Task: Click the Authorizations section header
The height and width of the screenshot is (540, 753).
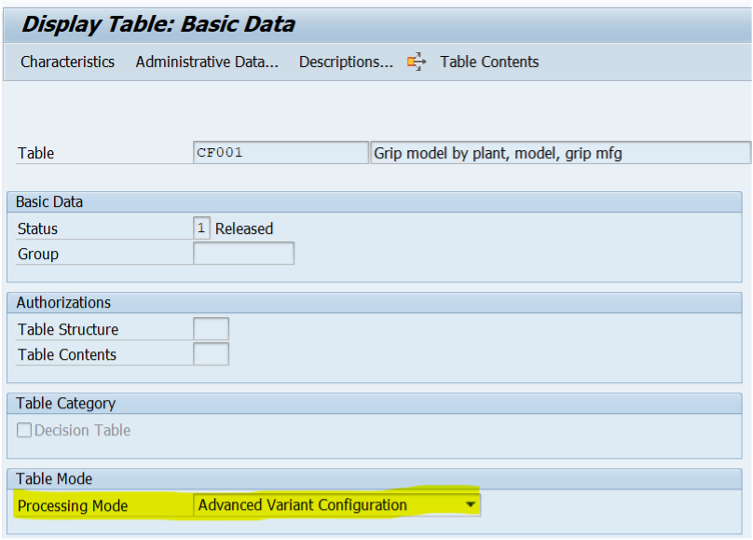Action: point(63,302)
